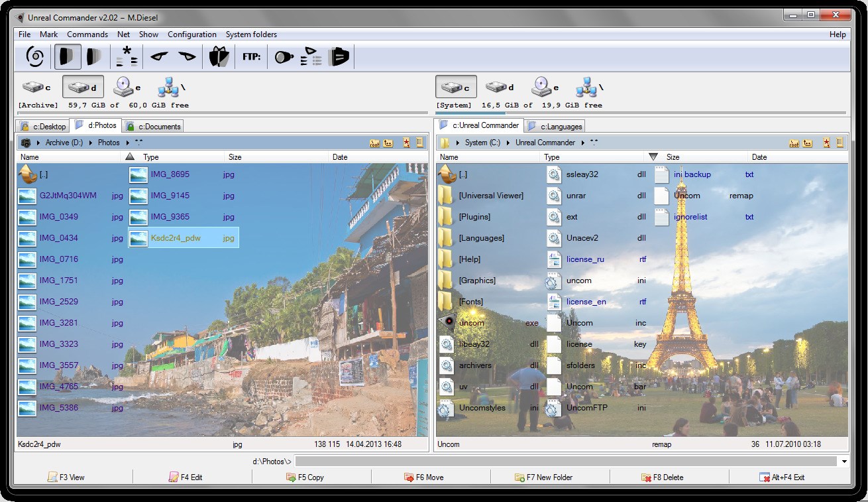Screen dimensions: 868x502
Task: Click the flashlight FTP connect icon
Action: pos(284,57)
